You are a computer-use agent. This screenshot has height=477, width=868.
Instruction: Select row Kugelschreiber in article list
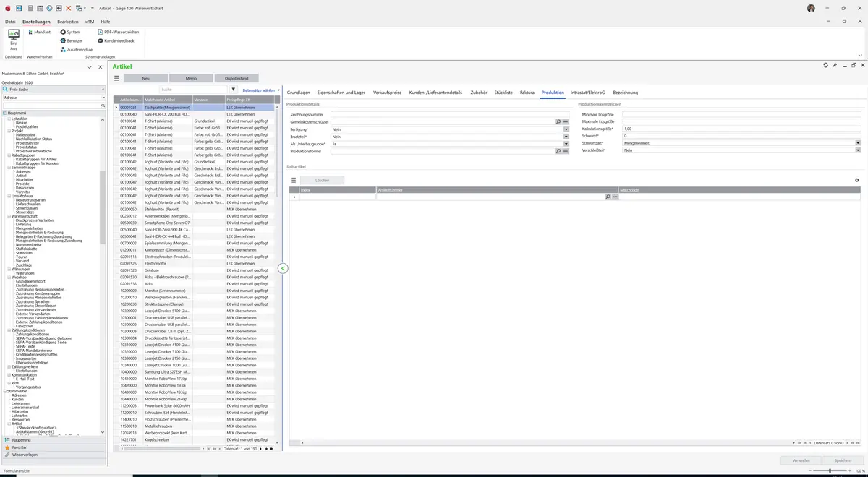pos(195,439)
